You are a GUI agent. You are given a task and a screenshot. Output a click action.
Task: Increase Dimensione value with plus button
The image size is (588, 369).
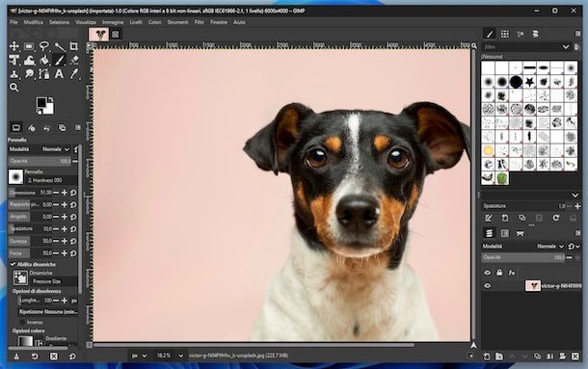(65, 193)
